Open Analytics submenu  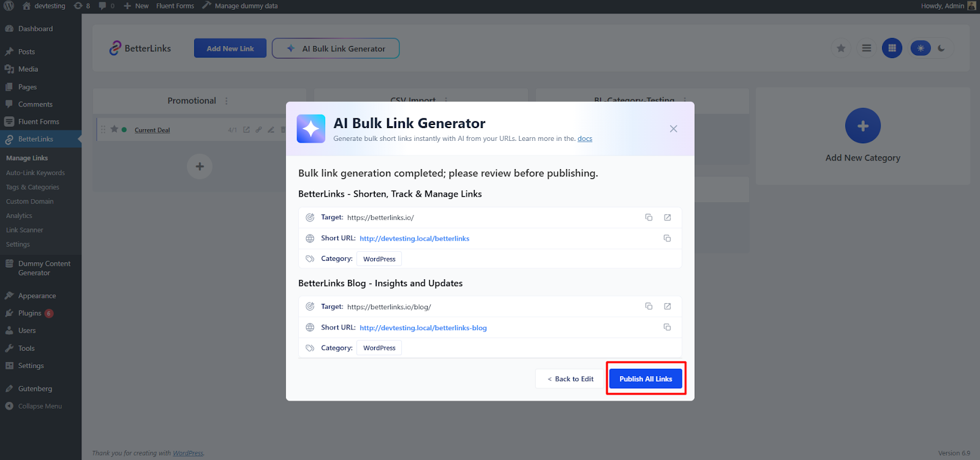click(x=19, y=216)
